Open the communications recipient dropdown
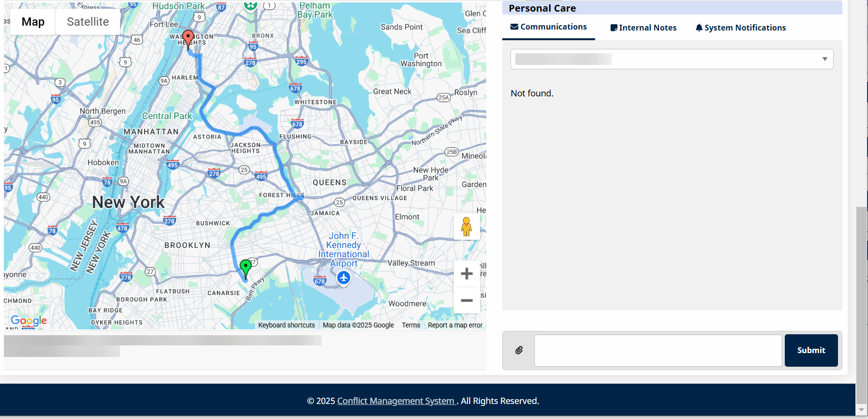The image size is (868, 419). tap(672, 59)
